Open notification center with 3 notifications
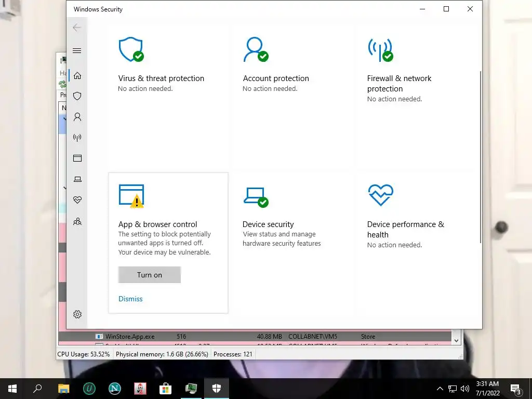 click(516, 389)
